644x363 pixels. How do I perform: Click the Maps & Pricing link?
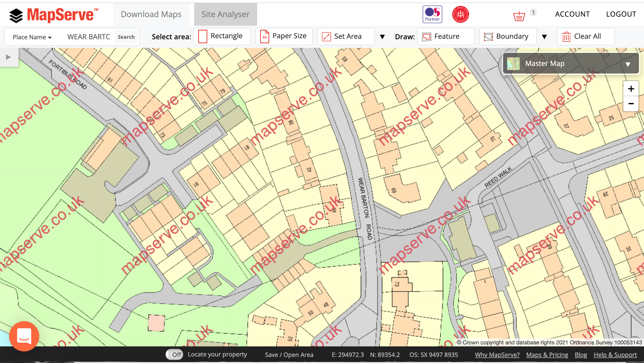(548, 355)
